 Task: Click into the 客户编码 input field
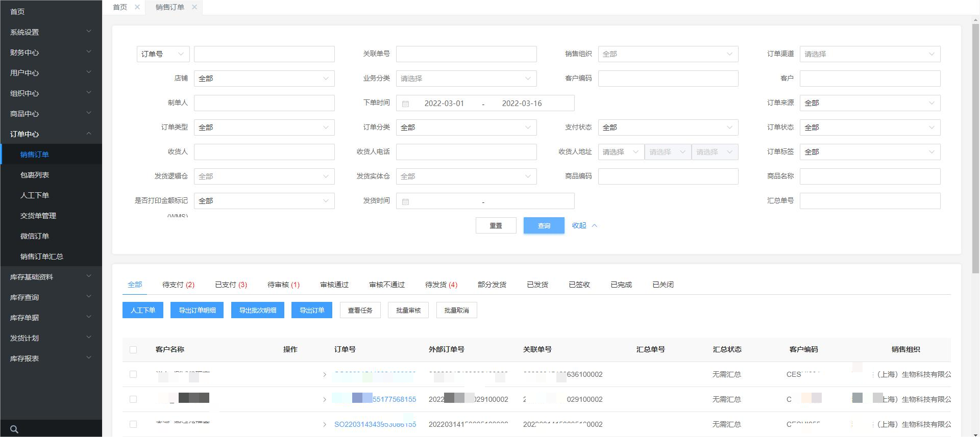[x=668, y=79]
